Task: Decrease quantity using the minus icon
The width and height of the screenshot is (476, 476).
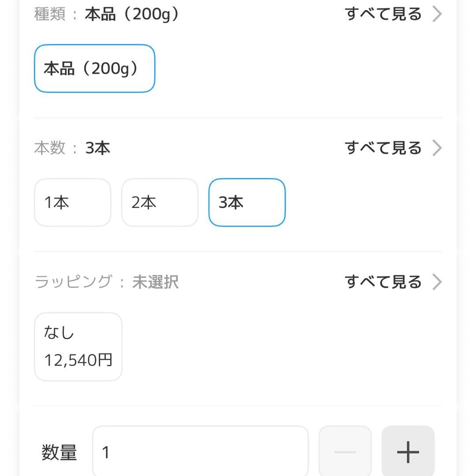Action: pyautogui.click(x=345, y=451)
